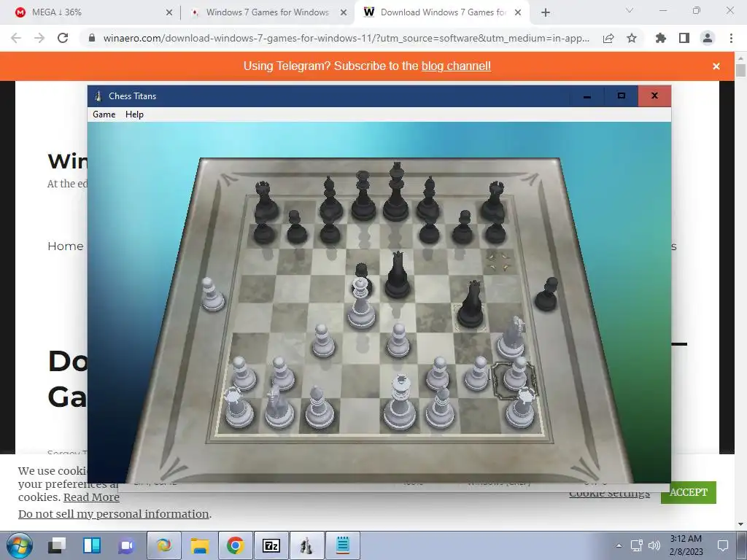Screen dimensions: 747x560
Task: Select the white bishop next to the white king
Action: tap(440, 407)
